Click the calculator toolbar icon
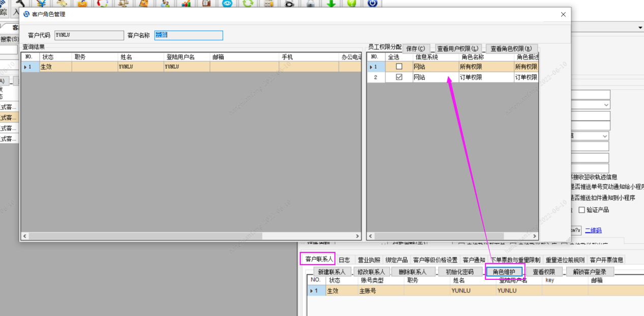The height and width of the screenshot is (316, 644). [269, 3]
